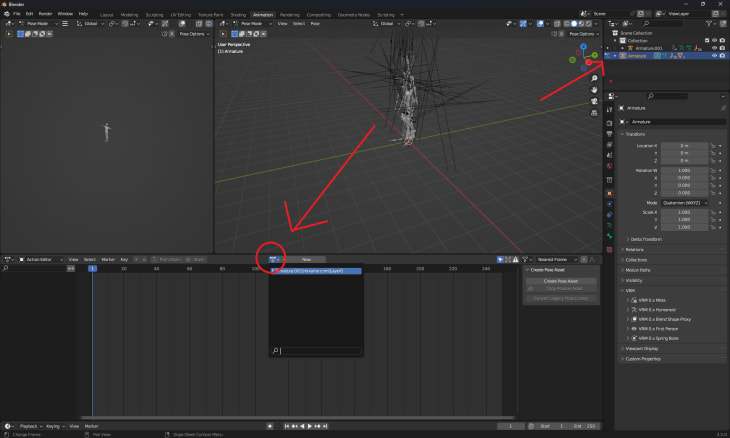Click the red X axis on navigation gizmo
This screenshot has height=438, width=730.
coord(588,61)
